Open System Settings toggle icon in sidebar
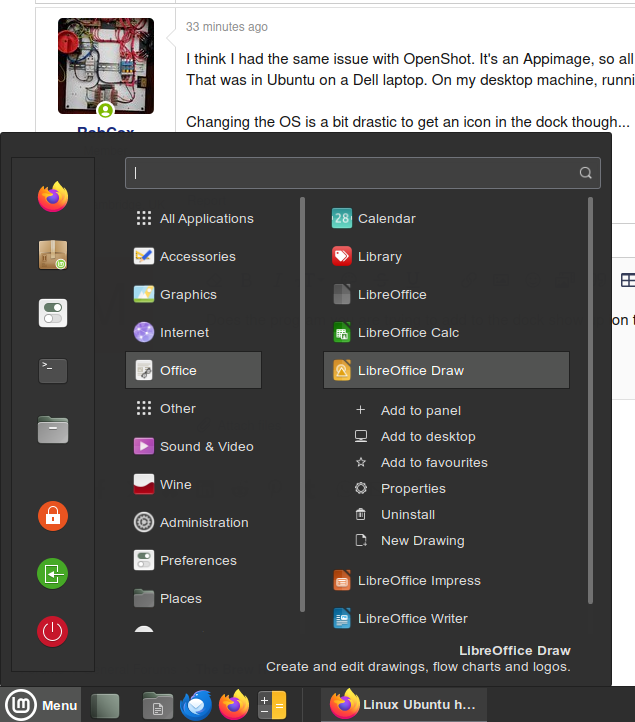 pos(53,313)
